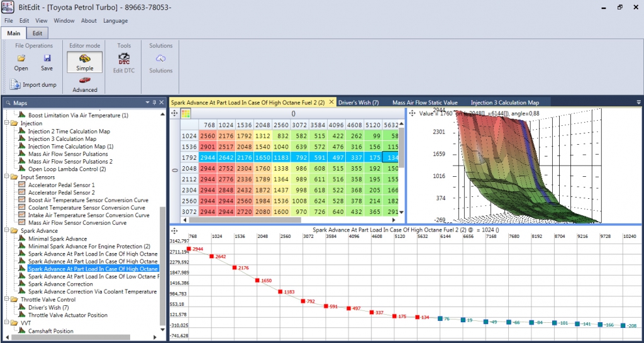Open the Edit menu
This screenshot has width=644, height=343.
[25, 21]
